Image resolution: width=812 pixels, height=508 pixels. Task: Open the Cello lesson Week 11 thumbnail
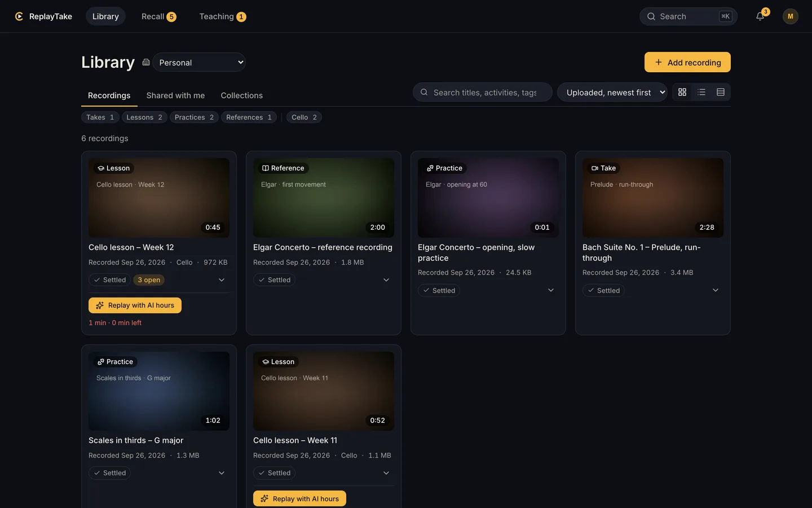pos(324,391)
